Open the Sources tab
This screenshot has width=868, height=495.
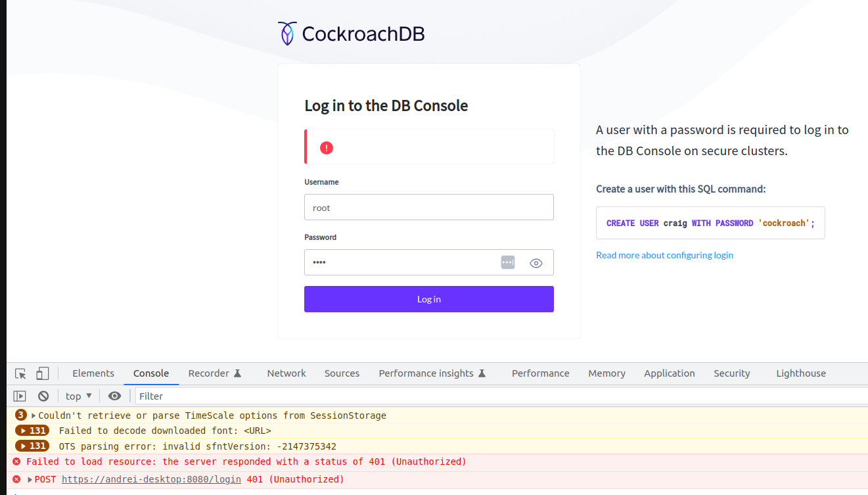point(342,373)
